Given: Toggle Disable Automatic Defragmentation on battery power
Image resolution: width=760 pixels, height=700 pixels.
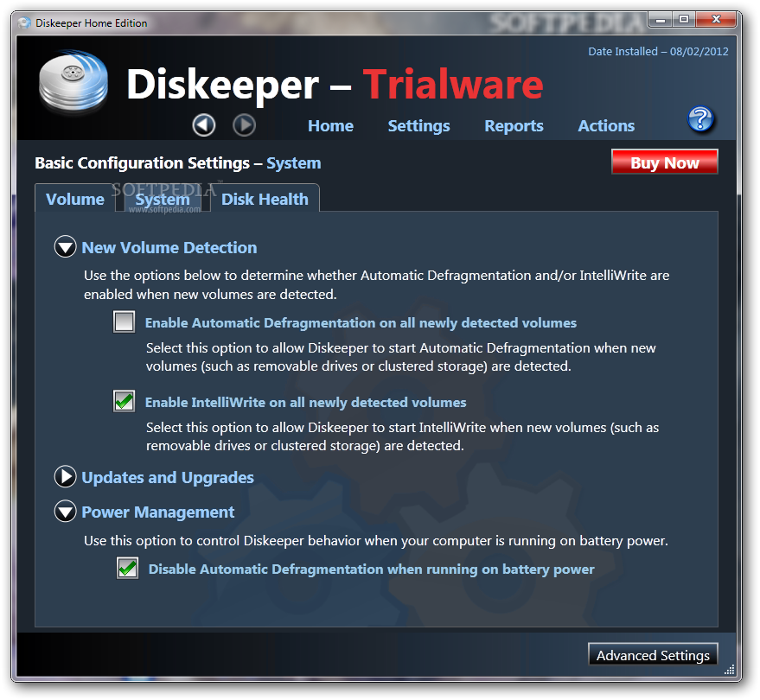Looking at the screenshot, I should [x=127, y=569].
